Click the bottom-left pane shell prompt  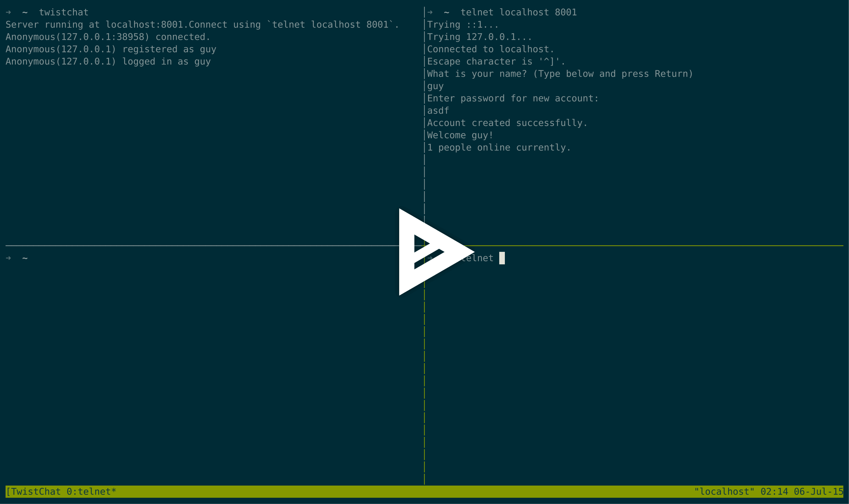[x=17, y=258]
